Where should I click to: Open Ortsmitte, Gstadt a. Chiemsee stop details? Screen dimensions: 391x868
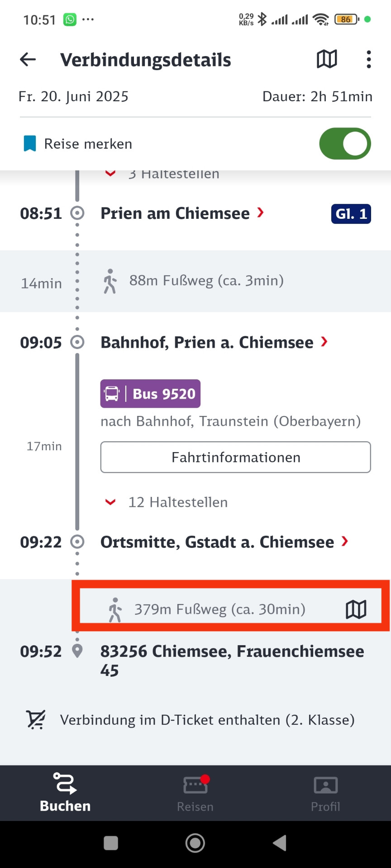(x=224, y=542)
